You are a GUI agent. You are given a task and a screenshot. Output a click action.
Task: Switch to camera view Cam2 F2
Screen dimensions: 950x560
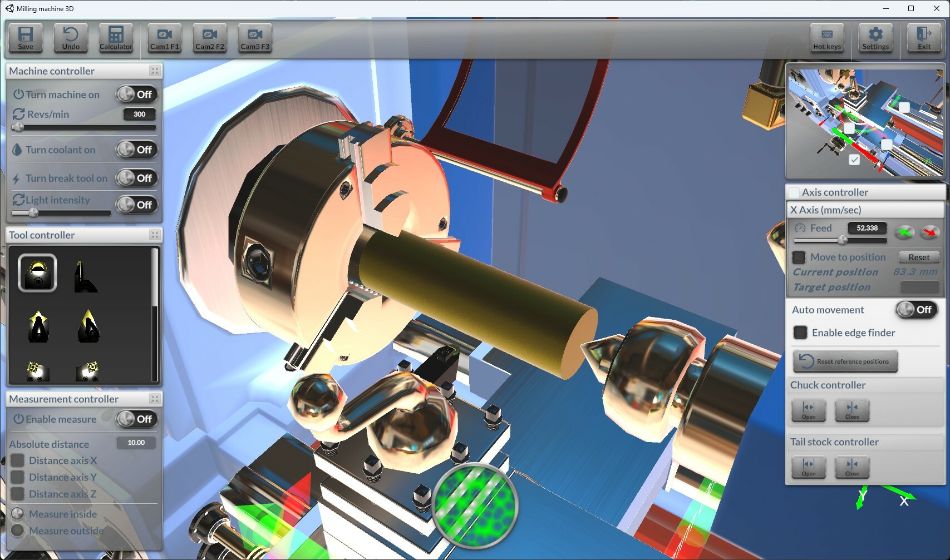209,37
